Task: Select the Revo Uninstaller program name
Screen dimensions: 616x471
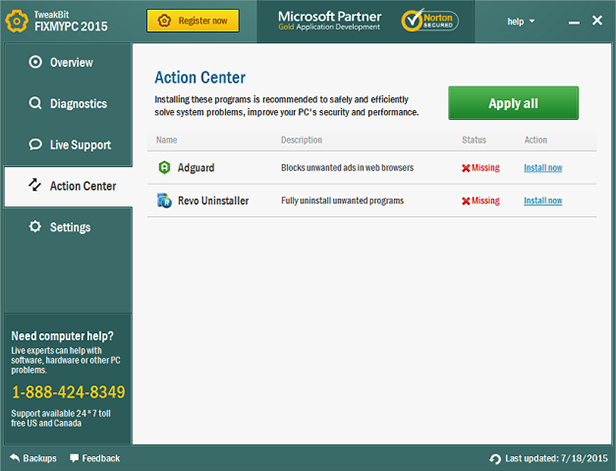Action: (213, 201)
